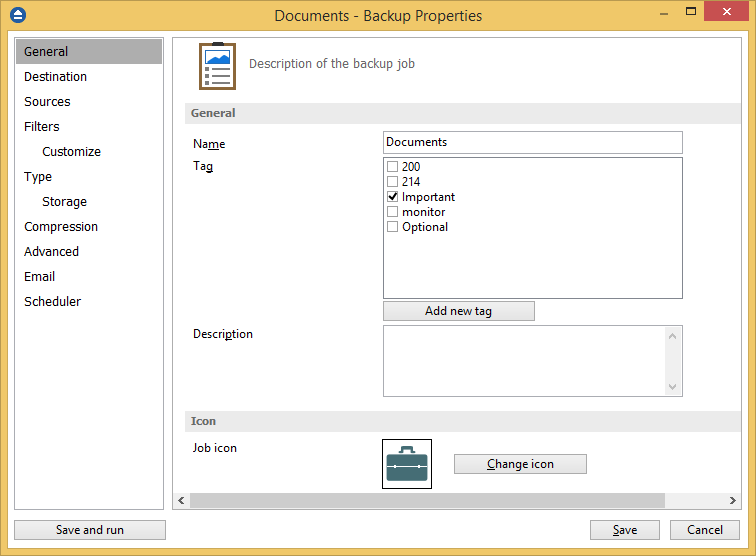The width and height of the screenshot is (756, 556).
Task: Enable the 214 tag checkbox
Action: [x=392, y=181]
